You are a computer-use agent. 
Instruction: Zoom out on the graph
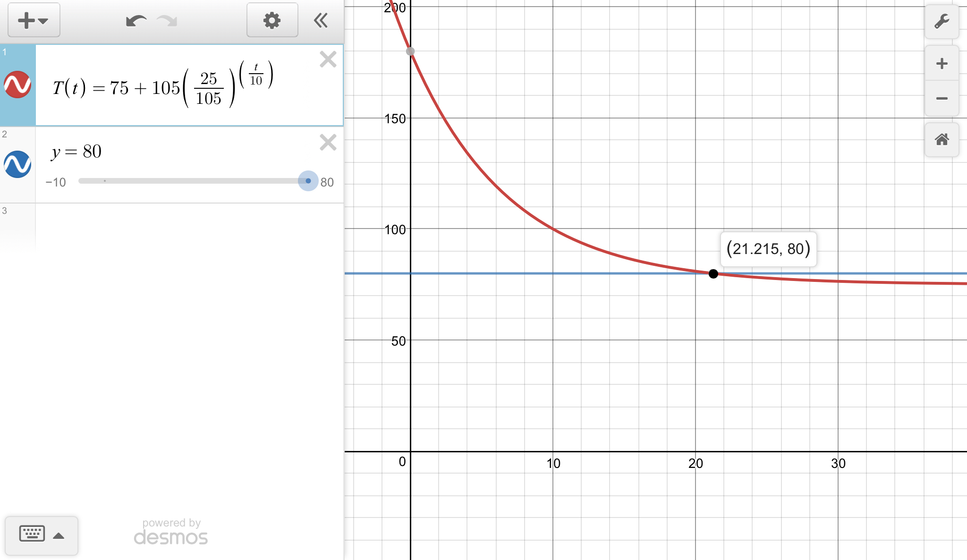tap(942, 98)
